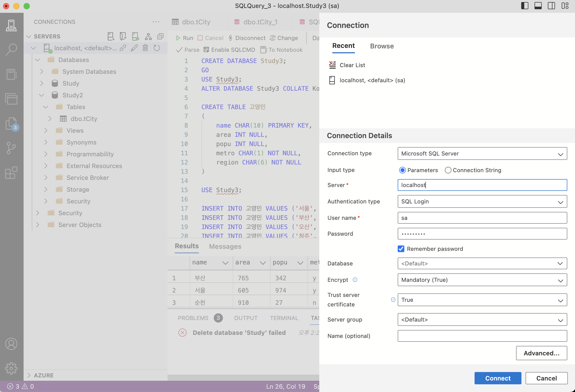
Task: Click the blue Connect button
Action: point(498,378)
